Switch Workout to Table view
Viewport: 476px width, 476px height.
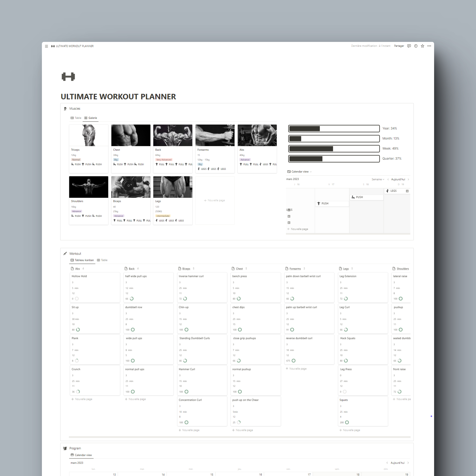[102, 260]
